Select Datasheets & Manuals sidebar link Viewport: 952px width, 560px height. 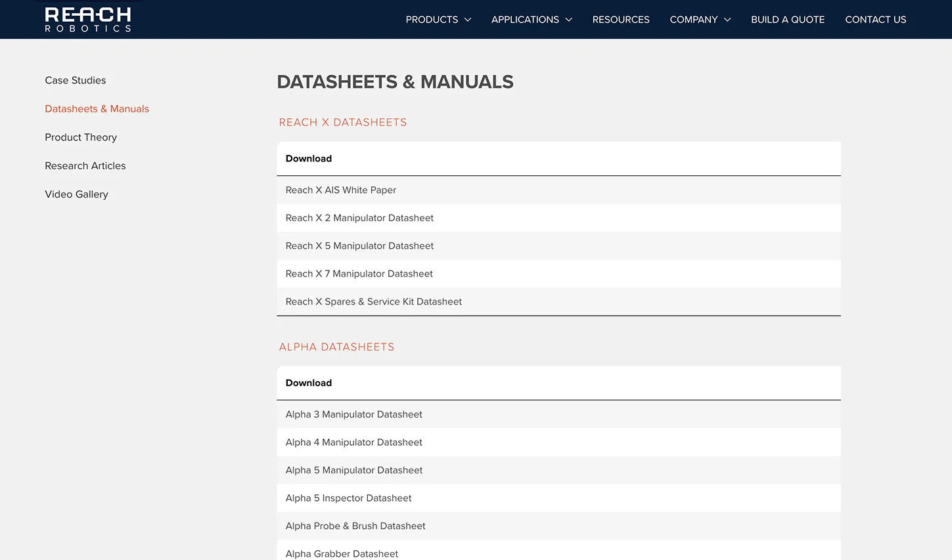click(97, 109)
